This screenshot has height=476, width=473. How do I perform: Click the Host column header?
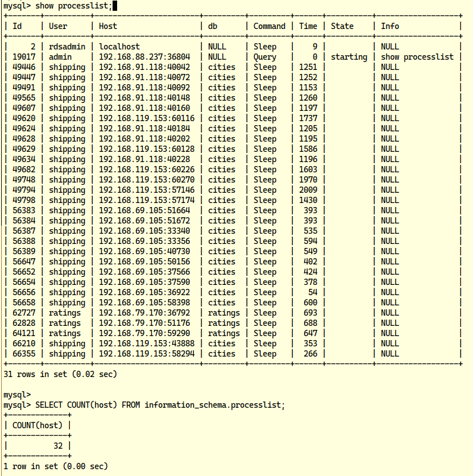108,26
